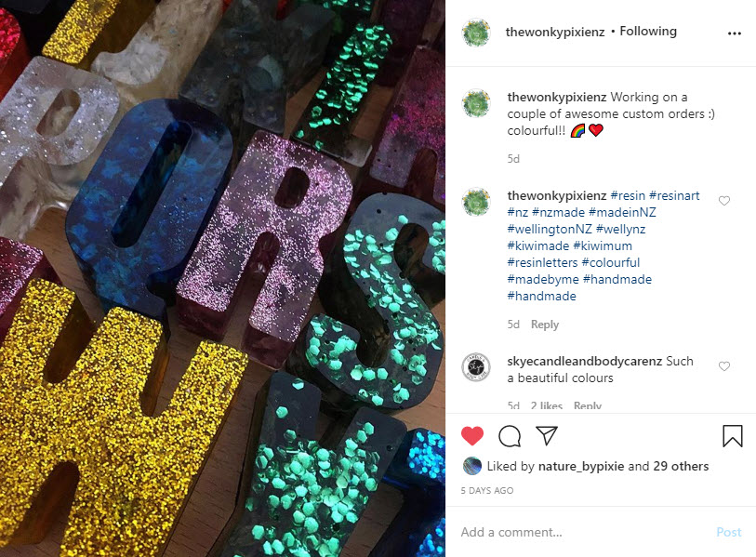Open the comment speech bubble icon
This screenshot has width=756, height=557.
coord(510,436)
